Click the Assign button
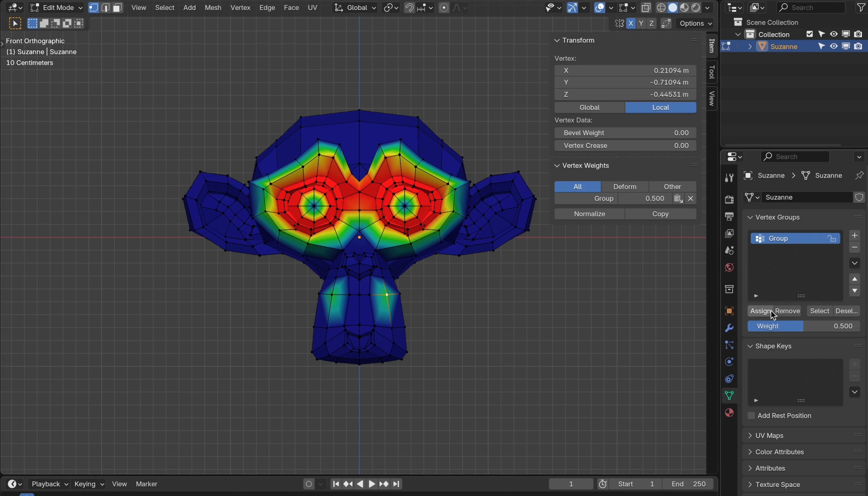This screenshot has width=868, height=496. pos(760,311)
